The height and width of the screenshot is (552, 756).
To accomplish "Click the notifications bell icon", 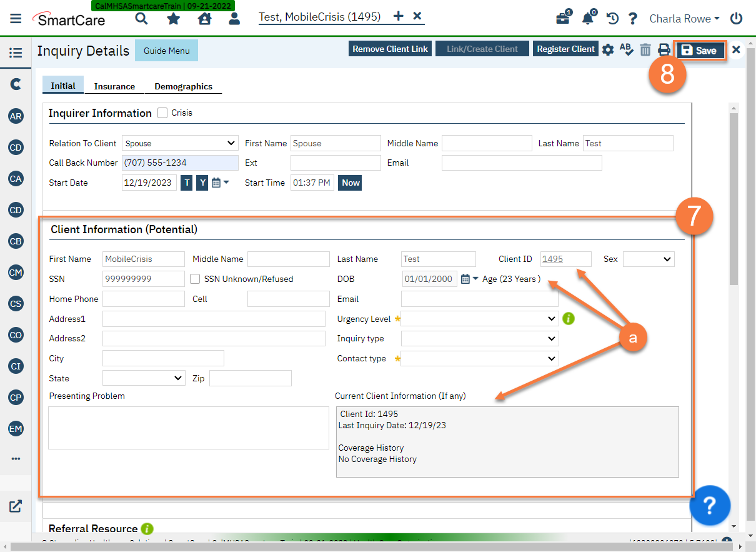I will [587, 18].
